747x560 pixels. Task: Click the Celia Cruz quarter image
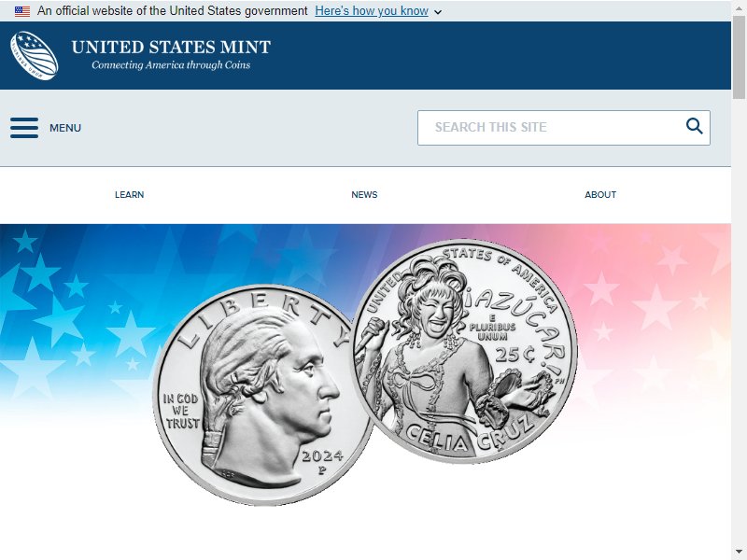[465, 351]
